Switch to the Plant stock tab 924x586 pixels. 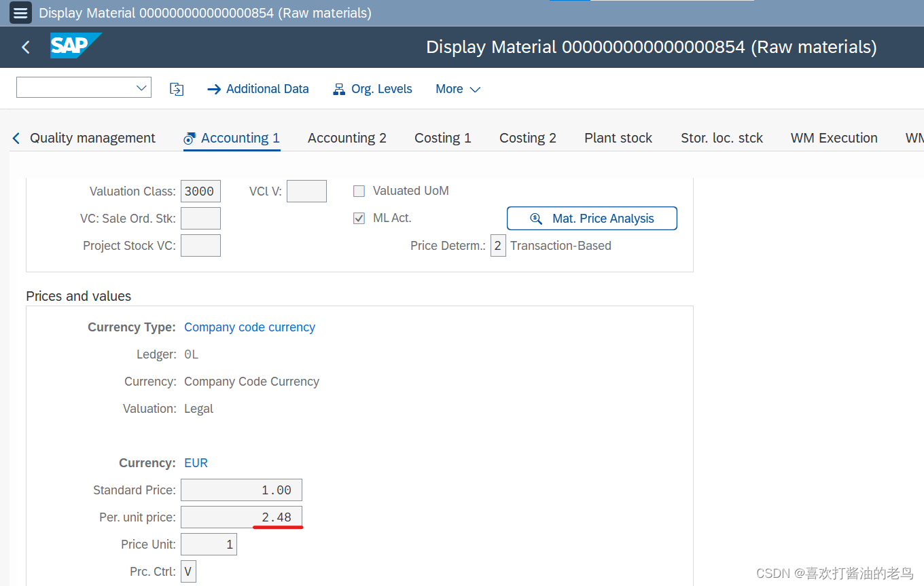618,138
